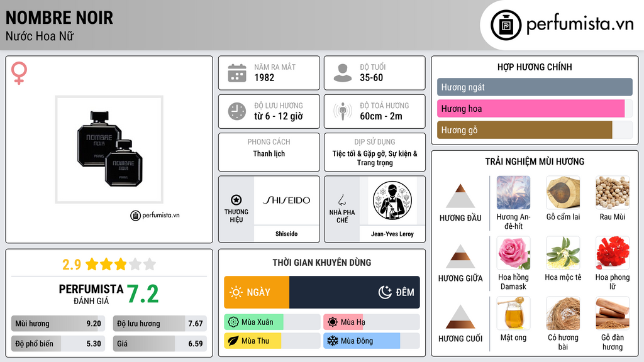The image size is (644, 362).
Task: Click the Nước Hoa Nữ subtitle
Action: pyautogui.click(x=40, y=36)
